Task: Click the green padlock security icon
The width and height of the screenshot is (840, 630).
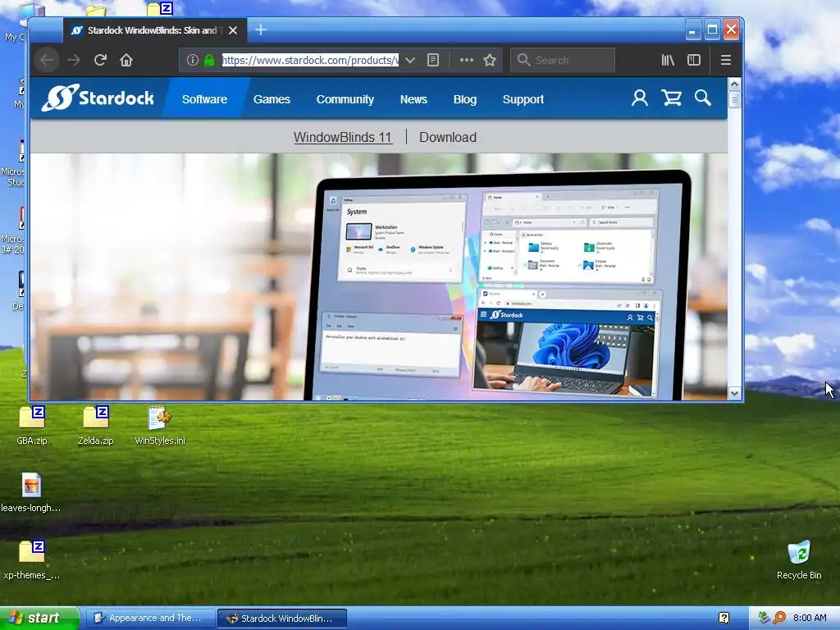Action: tap(209, 60)
